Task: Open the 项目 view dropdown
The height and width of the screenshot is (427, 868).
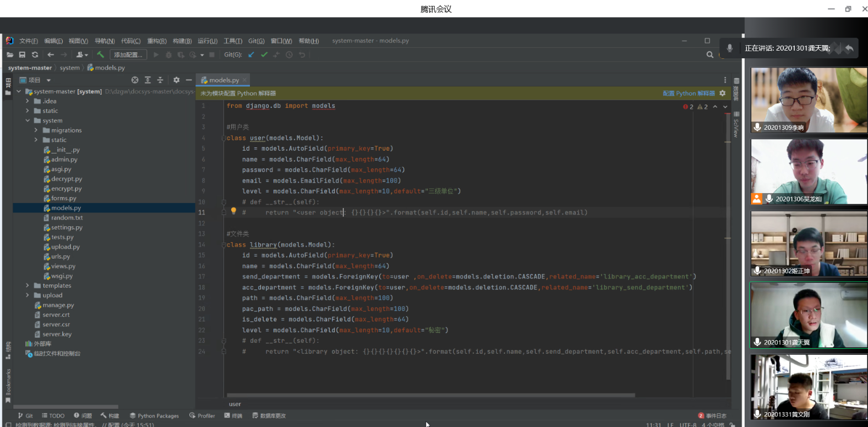Action: click(x=48, y=80)
